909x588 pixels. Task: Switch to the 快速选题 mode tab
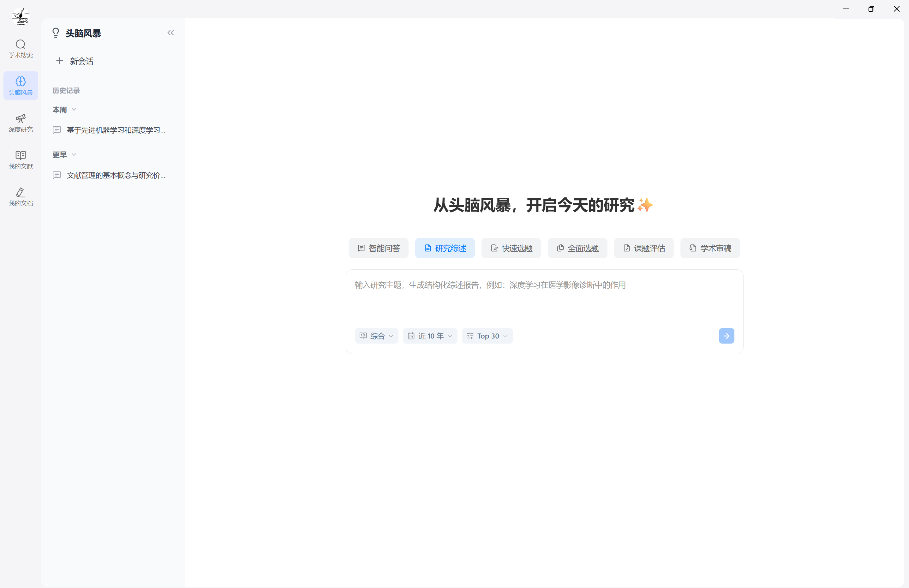tap(511, 248)
